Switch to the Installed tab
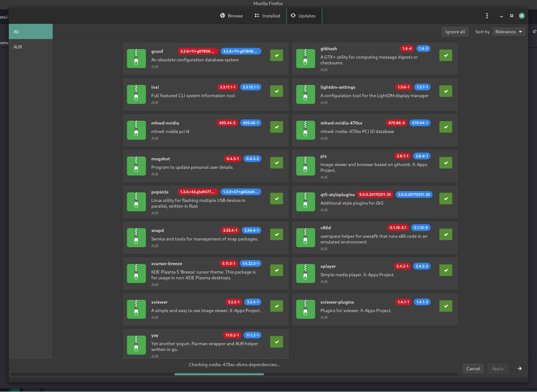Image resolution: width=537 pixels, height=392 pixels. tap(267, 16)
